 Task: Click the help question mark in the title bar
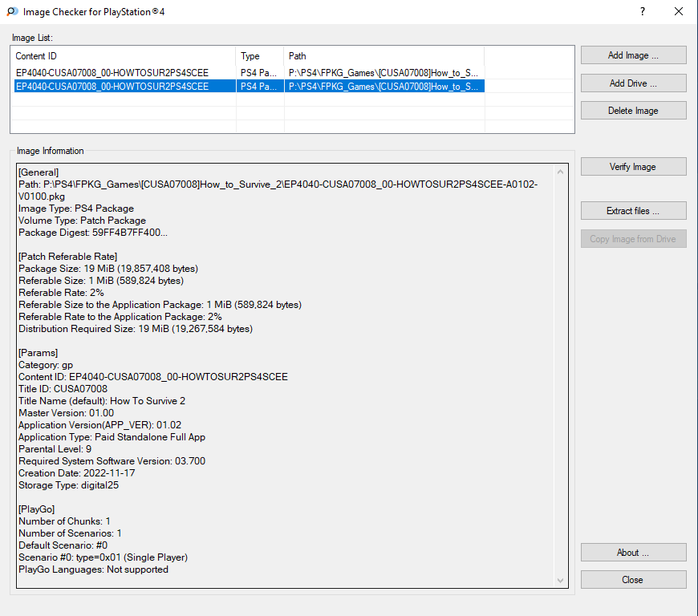coord(643,11)
